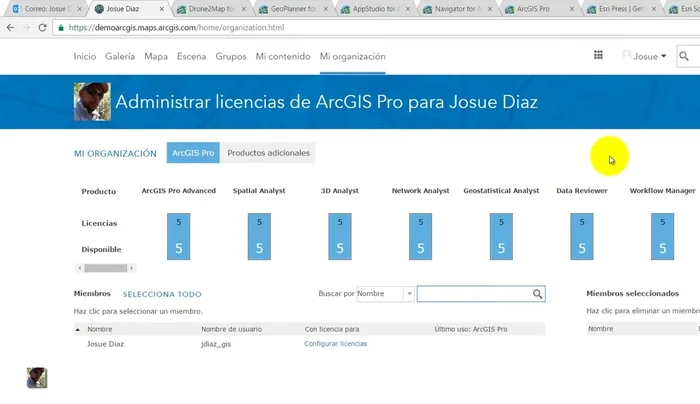Select member row Josue Diaz
The height and width of the screenshot is (404, 700).
pyautogui.click(x=309, y=344)
